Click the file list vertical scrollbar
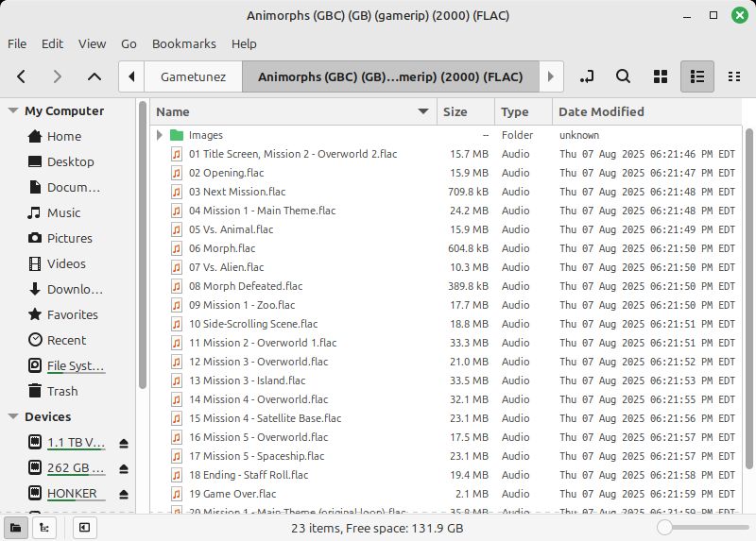756x541 pixels. coord(748,298)
